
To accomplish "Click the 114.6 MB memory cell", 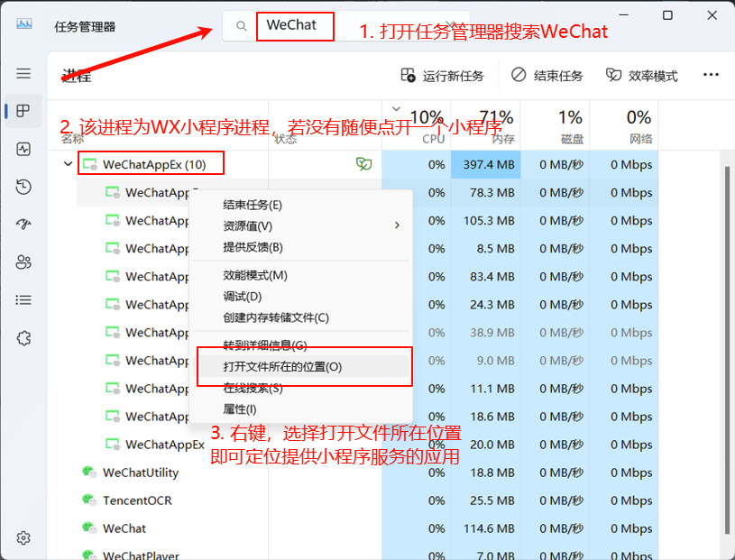I will pos(485,528).
